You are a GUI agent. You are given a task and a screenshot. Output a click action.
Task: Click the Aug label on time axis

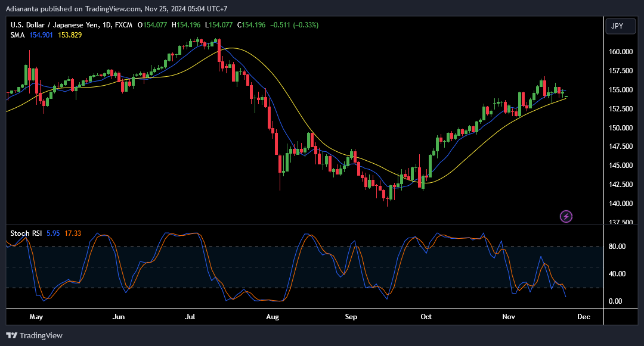pos(273,317)
